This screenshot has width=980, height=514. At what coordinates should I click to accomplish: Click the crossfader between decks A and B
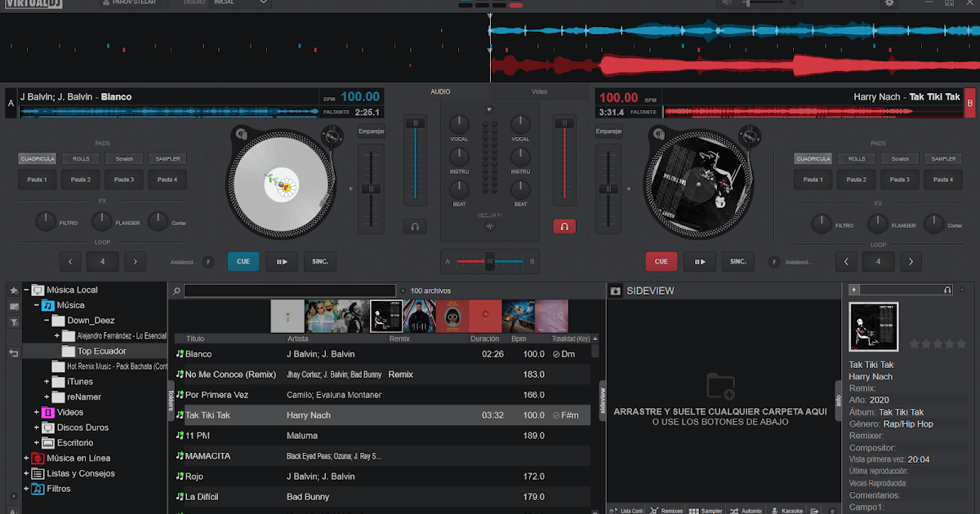(x=490, y=261)
